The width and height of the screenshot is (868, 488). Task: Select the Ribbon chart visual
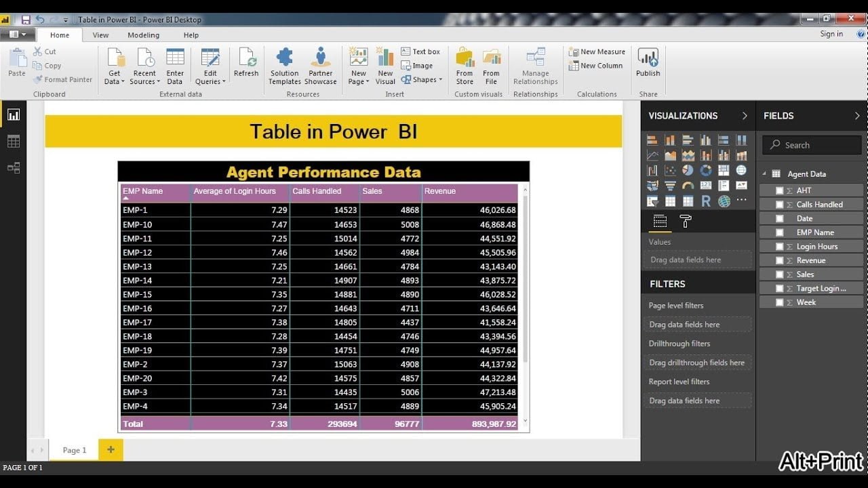pos(741,155)
